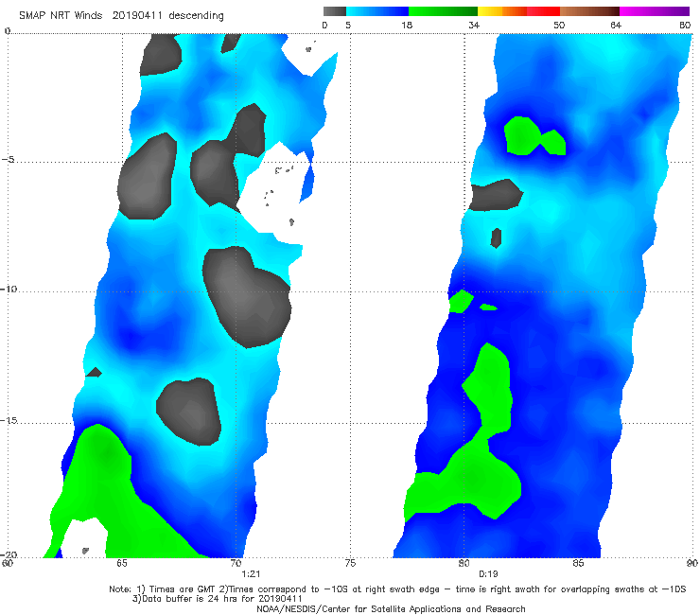Image resolution: width=700 pixels, height=615 pixels.
Task: Click the note line starting "Note: 1) Times are GMT"
Action: click(397, 589)
